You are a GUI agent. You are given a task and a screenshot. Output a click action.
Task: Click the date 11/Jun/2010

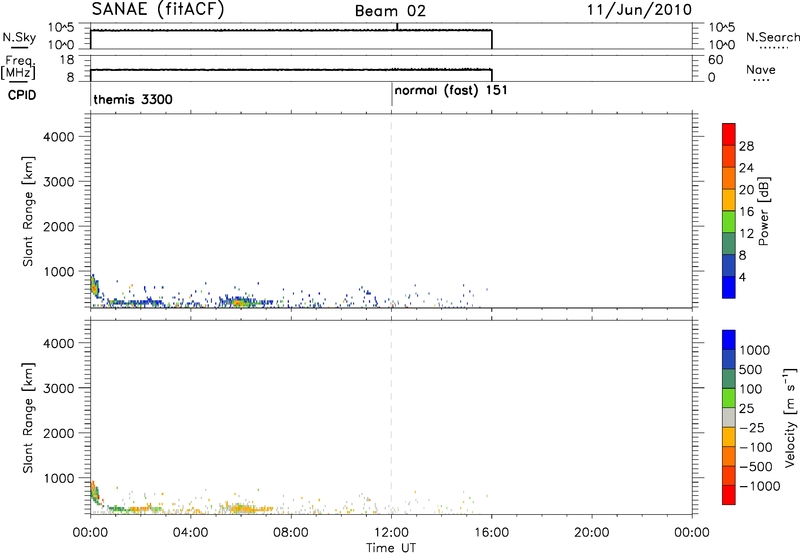tap(639, 10)
